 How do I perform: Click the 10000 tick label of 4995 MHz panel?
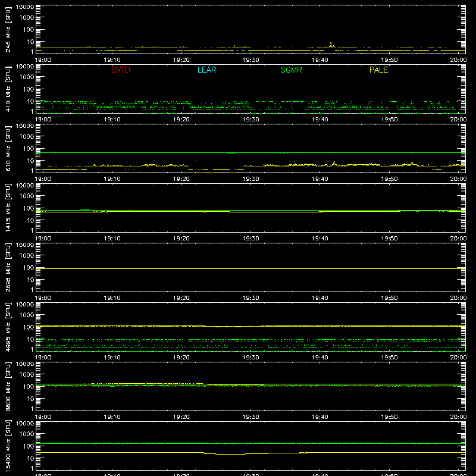click(25, 304)
